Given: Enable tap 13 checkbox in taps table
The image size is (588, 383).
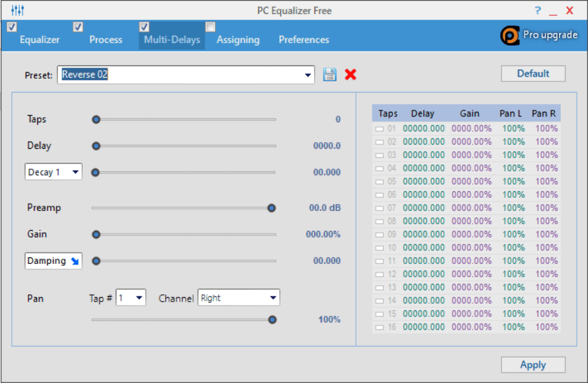Looking at the screenshot, I should pos(380,288).
